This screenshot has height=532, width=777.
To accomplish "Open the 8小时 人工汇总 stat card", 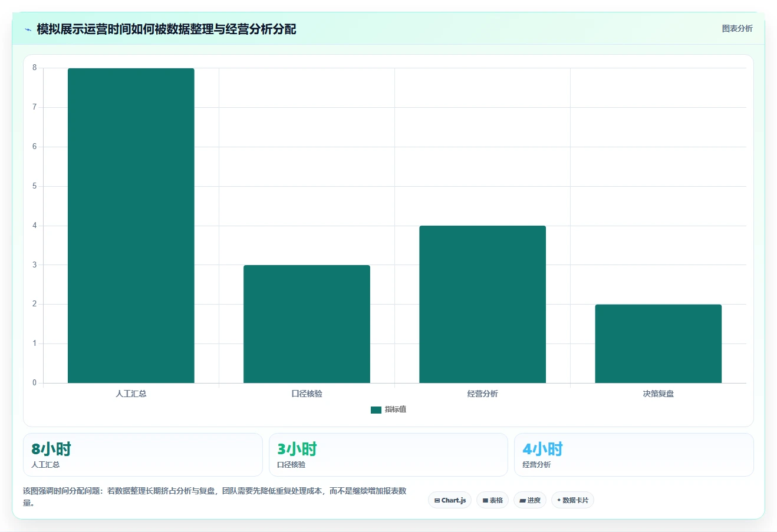I will click(x=143, y=455).
